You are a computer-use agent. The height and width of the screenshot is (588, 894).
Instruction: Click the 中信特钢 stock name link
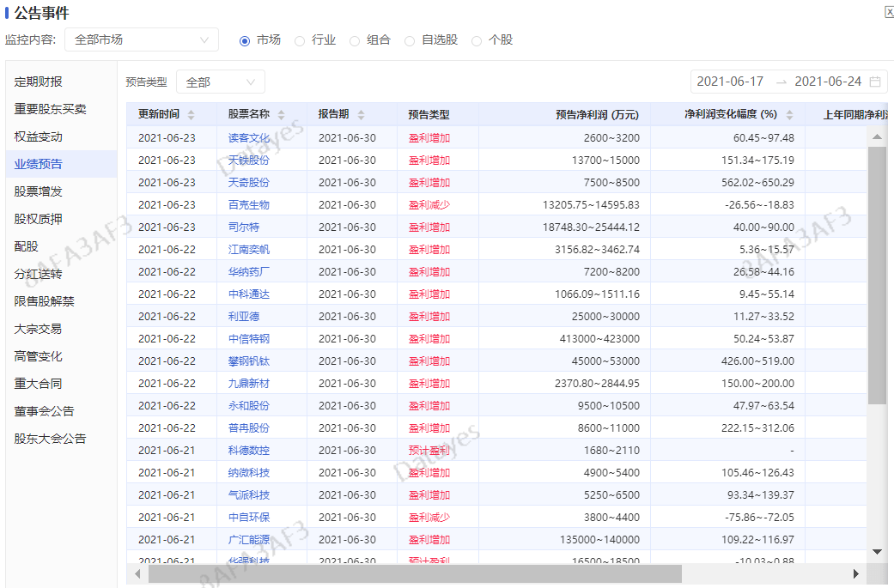pos(248,338)
